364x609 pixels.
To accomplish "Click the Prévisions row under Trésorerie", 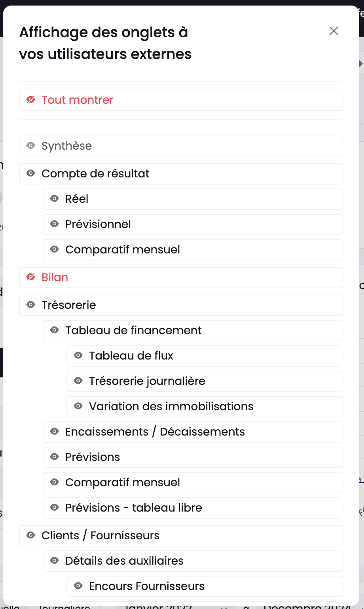I will (x=193, y=457).
